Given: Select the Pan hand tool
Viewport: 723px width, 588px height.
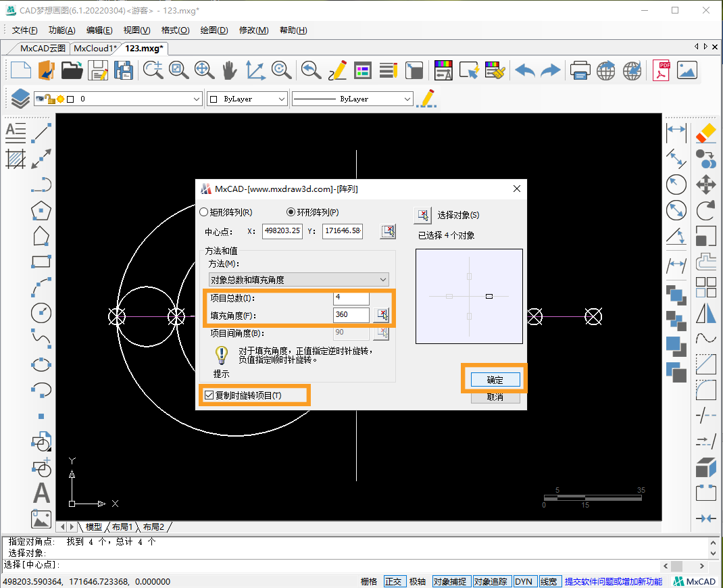Looking at the screenshot, I should (230, 70).
